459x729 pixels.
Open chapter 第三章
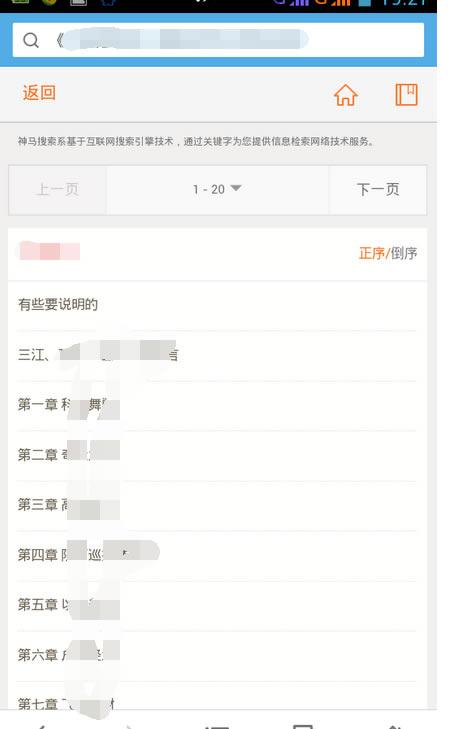coord(216,505)
